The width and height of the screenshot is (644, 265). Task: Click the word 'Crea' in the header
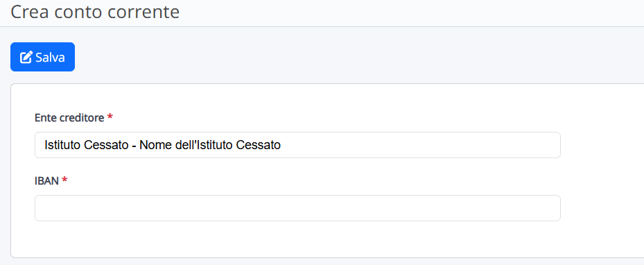(30, 12)
